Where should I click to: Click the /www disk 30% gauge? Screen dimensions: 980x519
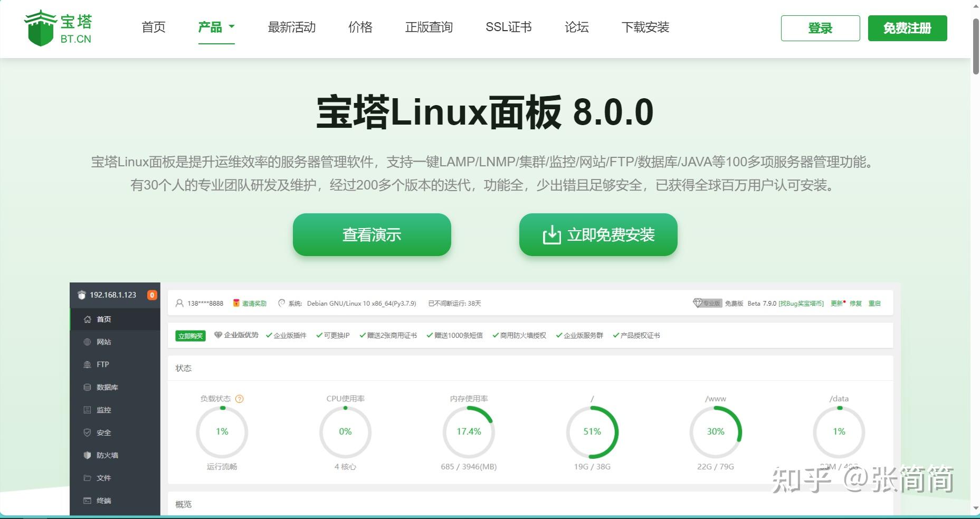coord(716,432)
